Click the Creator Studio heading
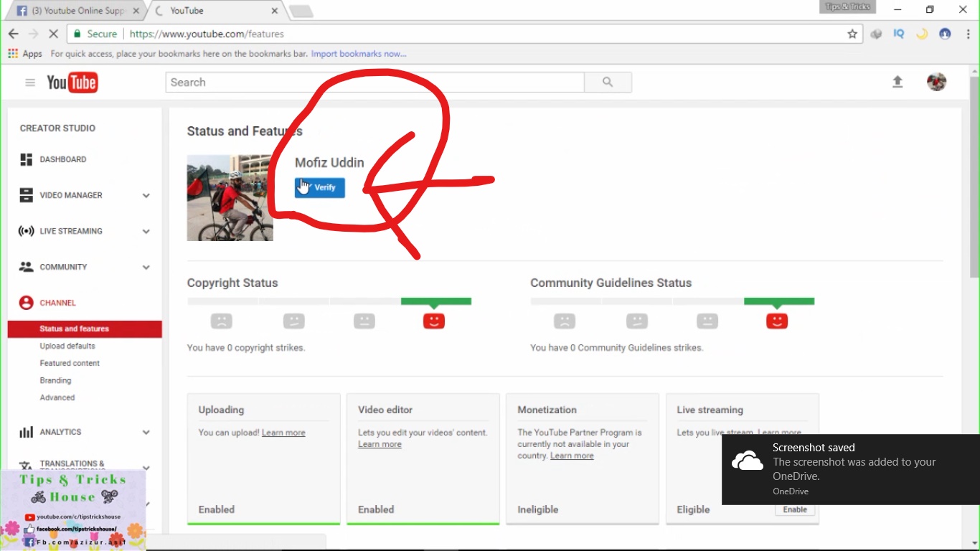Viewport: 980px width, 551px height. (57, 128)
